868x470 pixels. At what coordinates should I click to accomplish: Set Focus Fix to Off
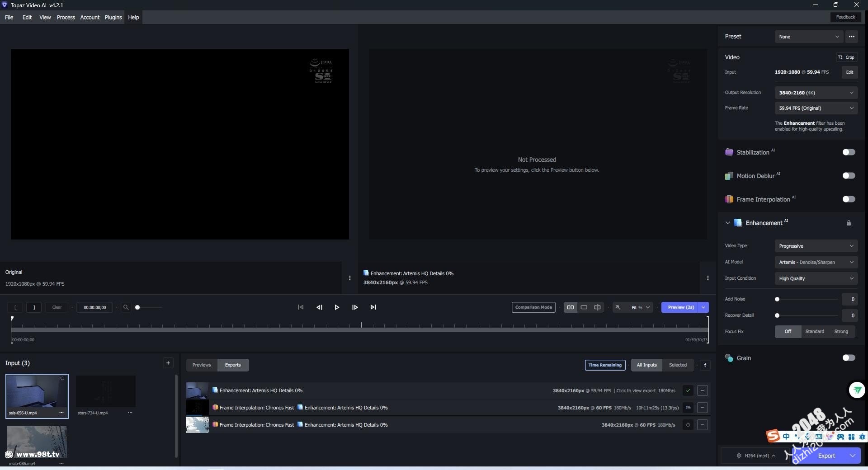point(788,332)
